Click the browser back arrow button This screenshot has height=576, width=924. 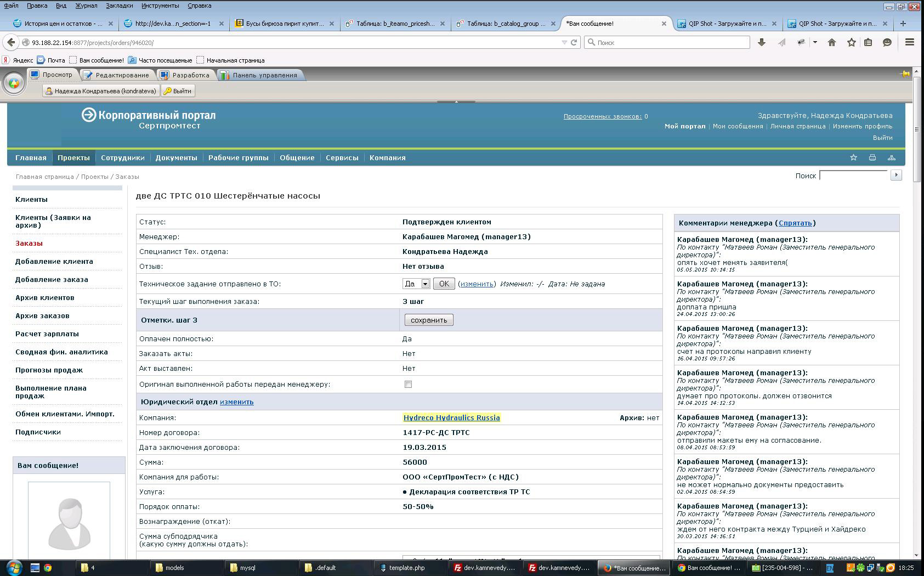[x=11, y=42]
